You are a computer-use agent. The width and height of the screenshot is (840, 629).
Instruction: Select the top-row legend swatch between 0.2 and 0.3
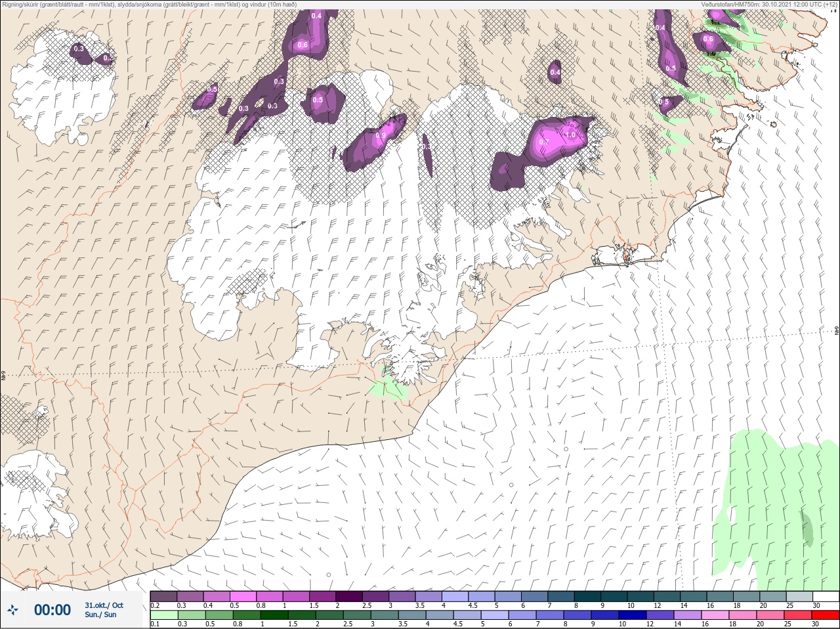click(x=163, y=596)
